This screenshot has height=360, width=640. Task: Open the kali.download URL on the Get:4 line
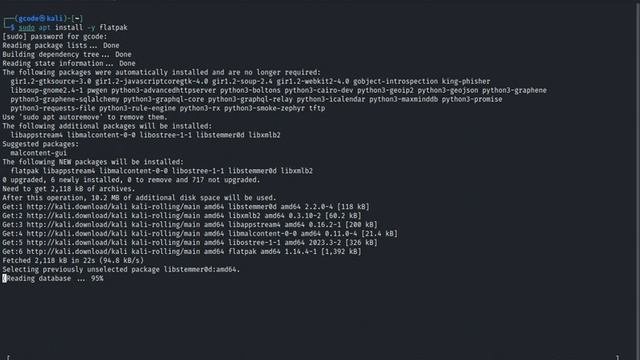(77, 234)
